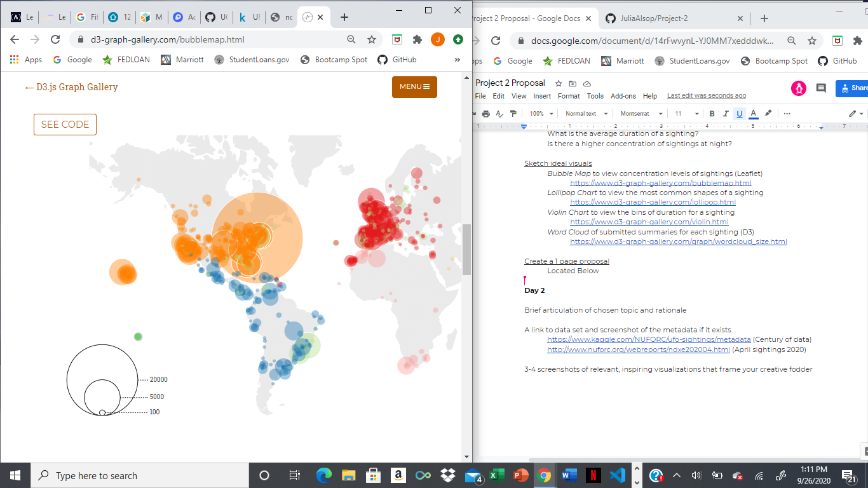
Task: Toggle bold formatting in Google Docs
Action: (712, 114)
